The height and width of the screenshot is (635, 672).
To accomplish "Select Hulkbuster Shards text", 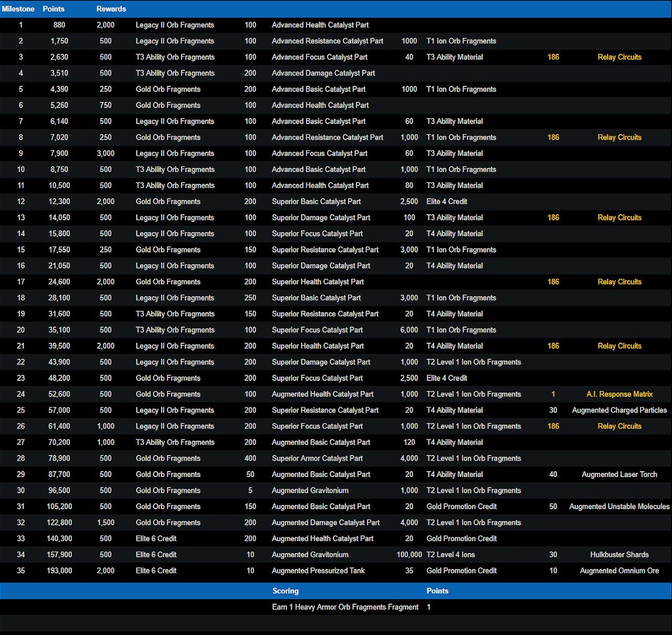I will [619, 555].
